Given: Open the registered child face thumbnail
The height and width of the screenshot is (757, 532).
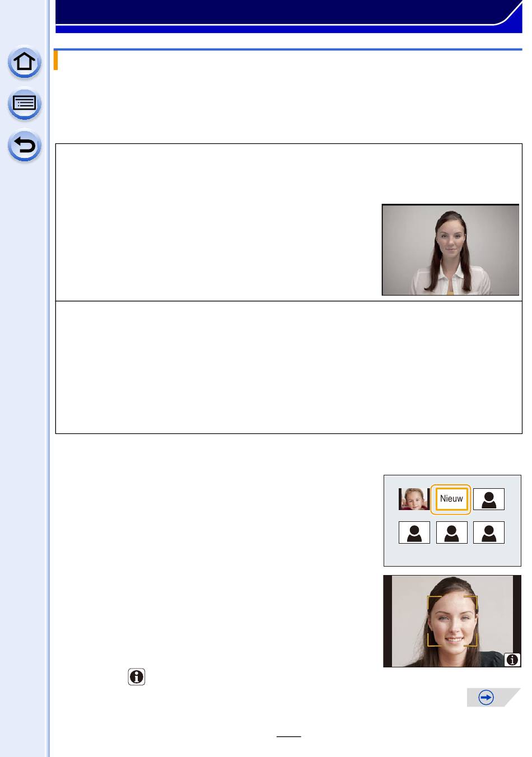Looking at the screenshot, I should tap(414, 499).
